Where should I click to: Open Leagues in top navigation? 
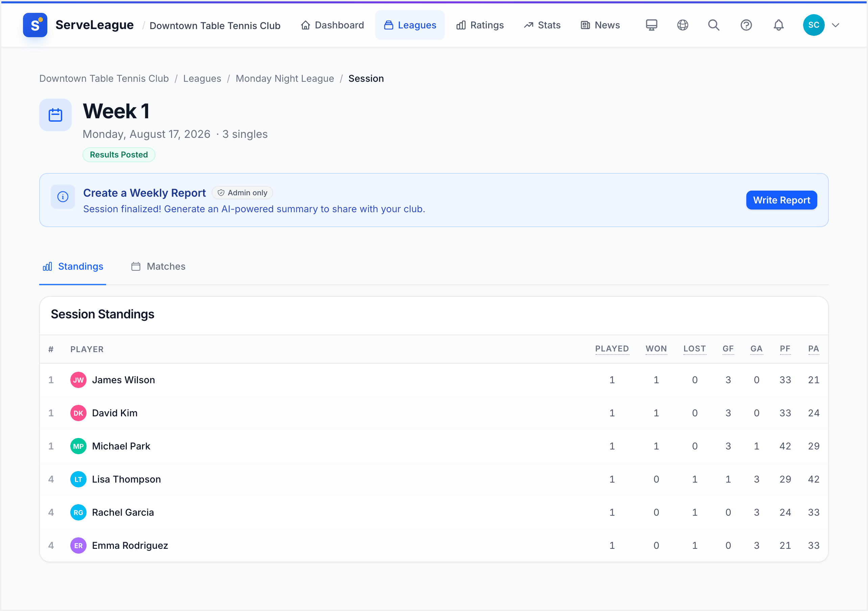(x=410, y=25)
